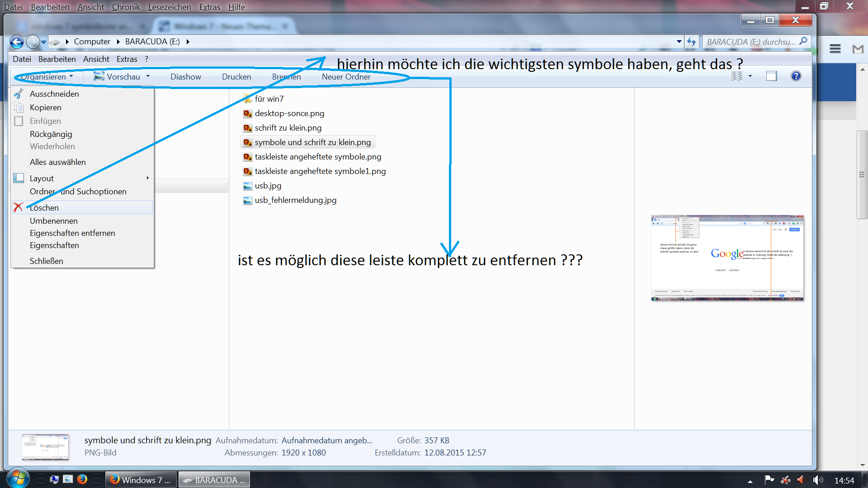Click the Action Center flag tray icon
Image resolution: width=868 pixels, height=488 pixels.
(x=769, y=479)
